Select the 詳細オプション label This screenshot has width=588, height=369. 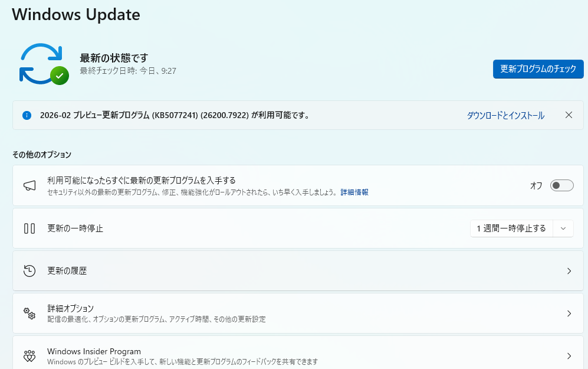(x=71, y=308)
